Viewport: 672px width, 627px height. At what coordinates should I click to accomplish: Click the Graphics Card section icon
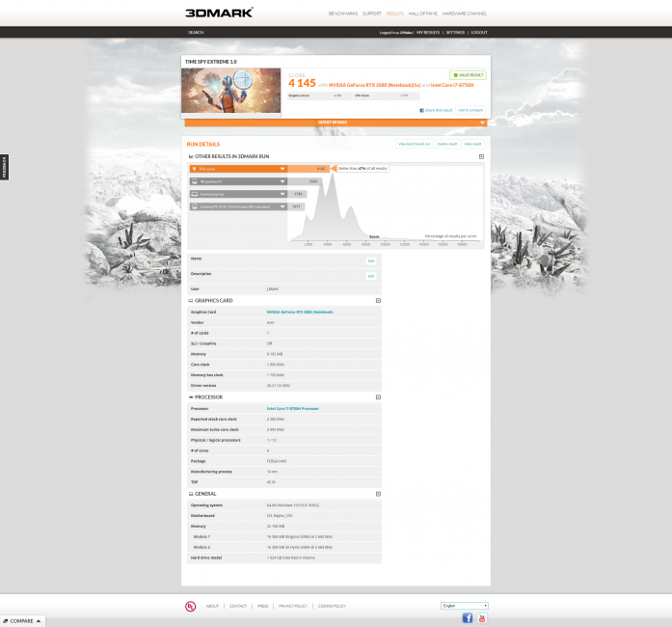(191, 301)
